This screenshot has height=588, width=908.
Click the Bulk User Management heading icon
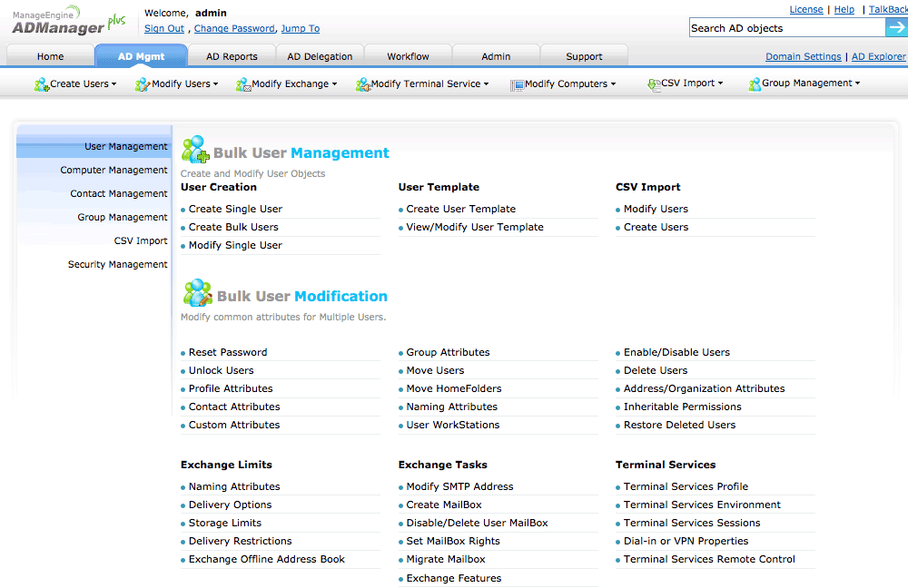point(195,150)
